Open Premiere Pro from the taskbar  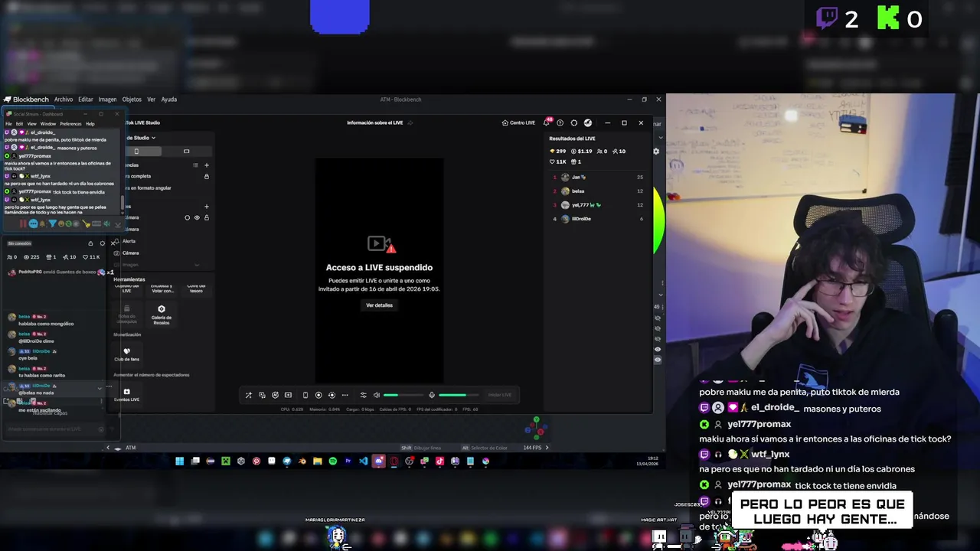348,461
